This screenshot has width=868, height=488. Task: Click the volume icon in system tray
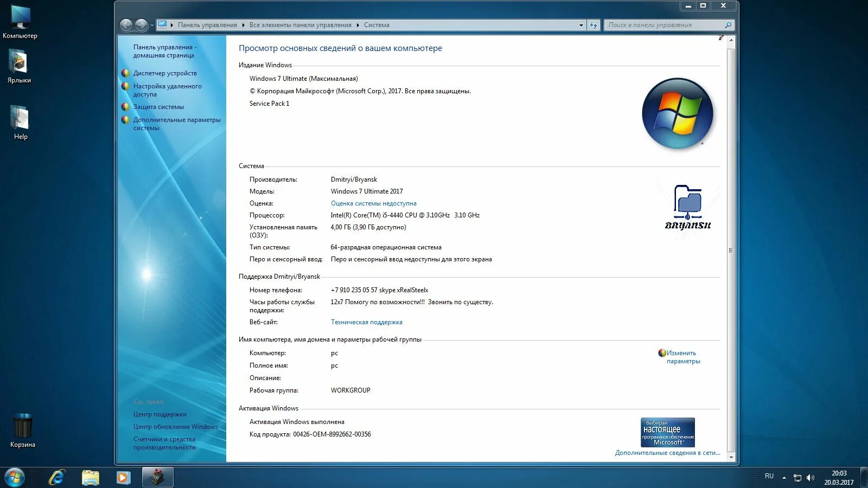pos(810,478)
